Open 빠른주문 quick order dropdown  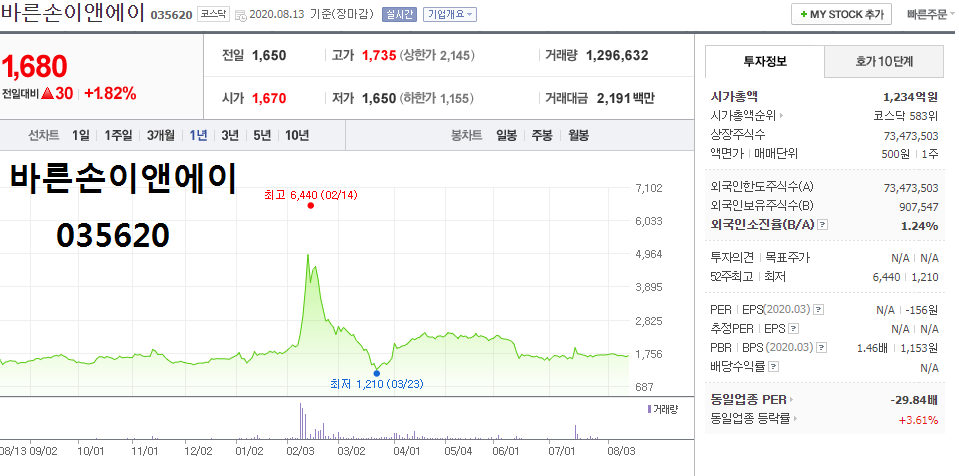point(930,15)
